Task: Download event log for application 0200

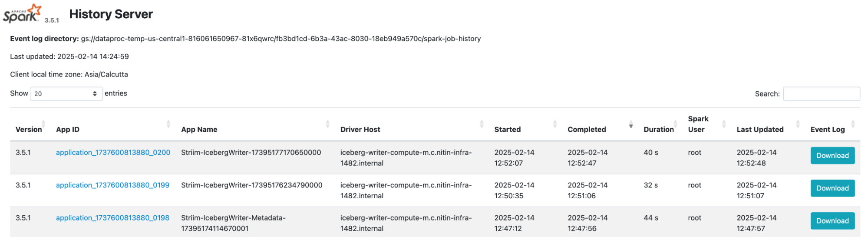Action: (x=832, y=156)
